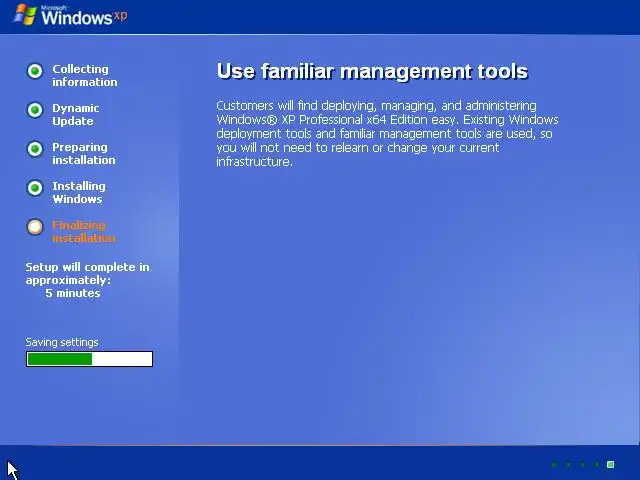Screen dimensions: 640x480
Task: Click the green indicator beside Collecting information
Action: [35, 71]
